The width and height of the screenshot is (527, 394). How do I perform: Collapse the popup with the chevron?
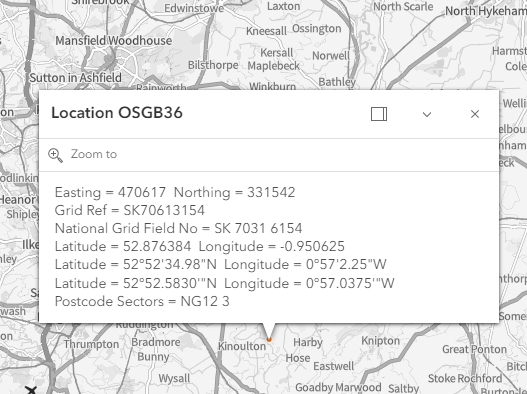click(427, 114)
